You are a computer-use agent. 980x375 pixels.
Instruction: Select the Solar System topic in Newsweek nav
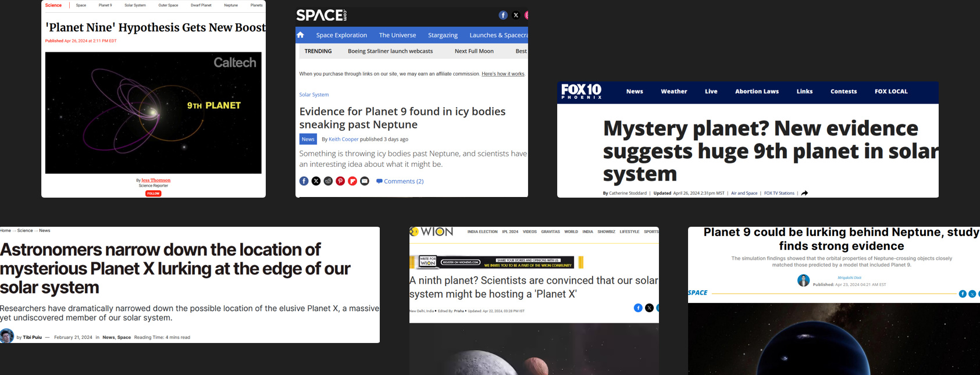[135, 5]
